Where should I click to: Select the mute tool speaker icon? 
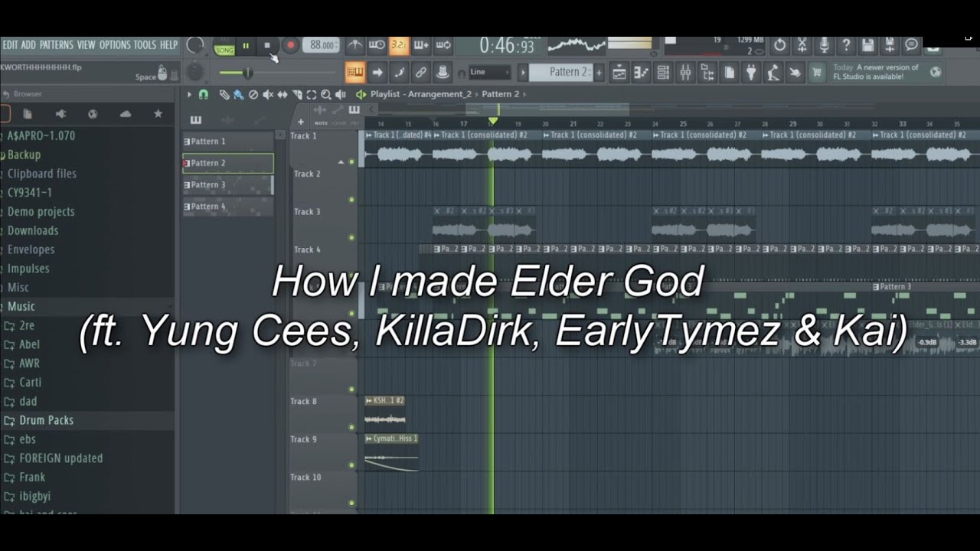tap(268, 94)
